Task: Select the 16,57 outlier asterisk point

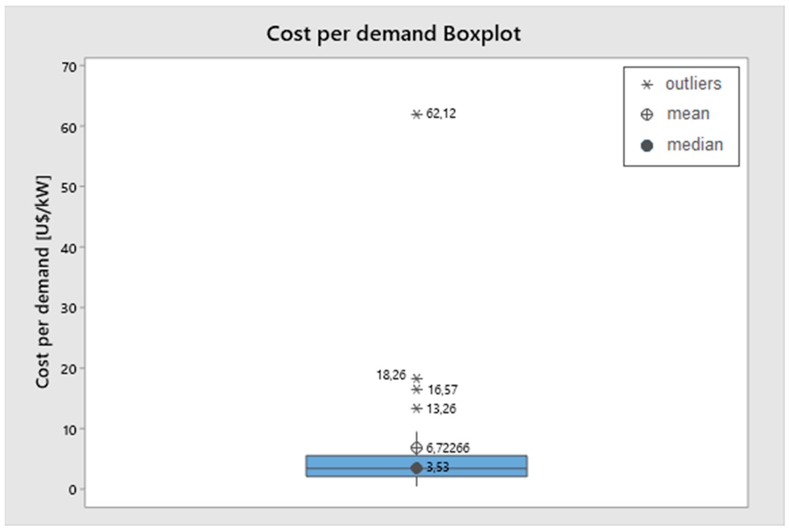Action: pos(417,390)
